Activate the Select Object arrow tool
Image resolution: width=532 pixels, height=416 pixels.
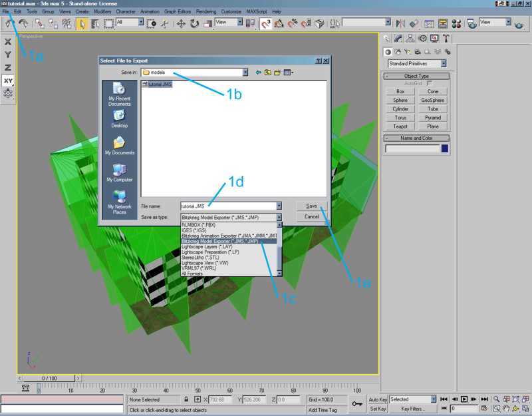[82, 23]
